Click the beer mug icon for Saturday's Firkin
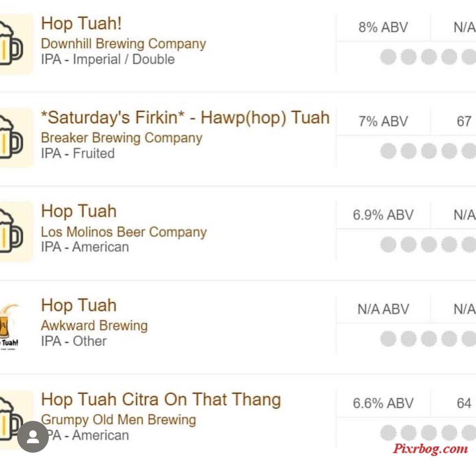Image resolution: width=476 pixels, height=462 pixels. 16,138
